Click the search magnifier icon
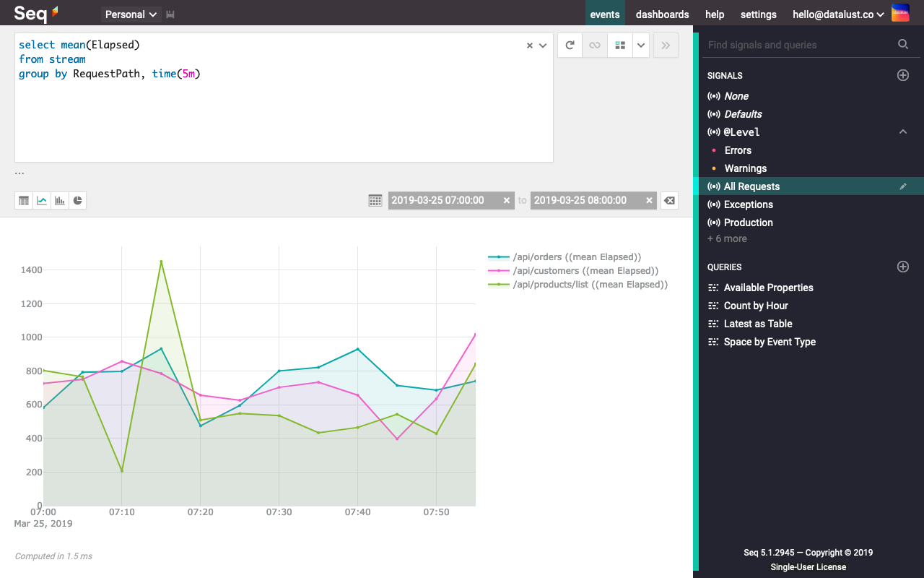924x578 pixels. coord(902,45)
